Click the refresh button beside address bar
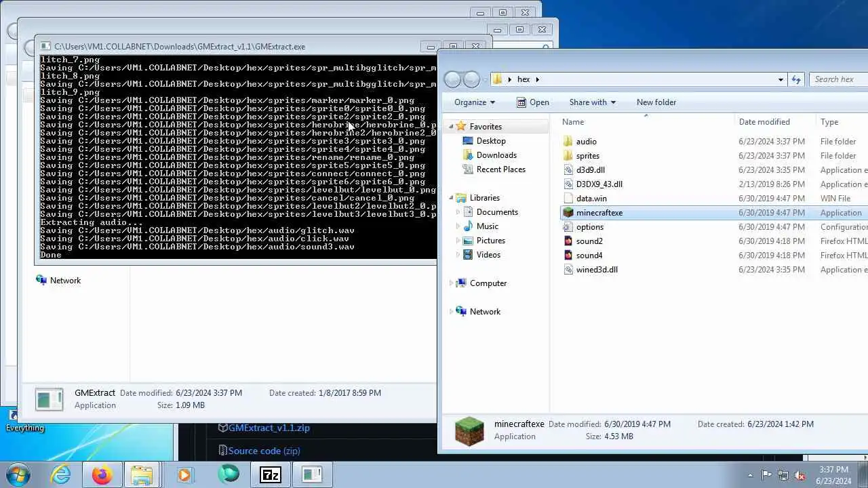Image resolution: width=868 pixels, height=488 pixels. click(x=796, y=79)
